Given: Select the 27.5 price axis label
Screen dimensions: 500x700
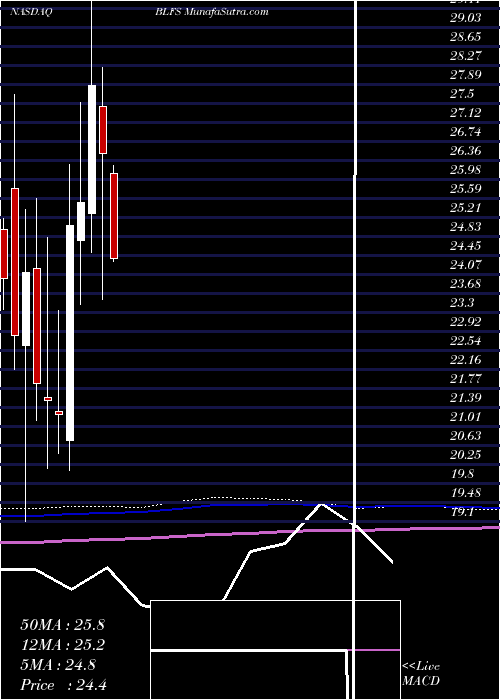Looking at the screenshot, I should click(x=462, y=94).
